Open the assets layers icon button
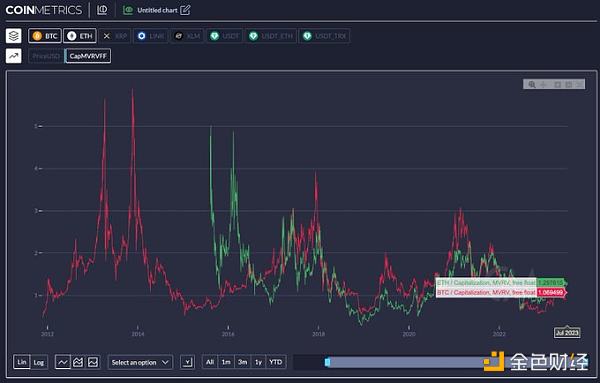Image resolution: width=600 pixels, height=383 pixels. tap(14, 36)
